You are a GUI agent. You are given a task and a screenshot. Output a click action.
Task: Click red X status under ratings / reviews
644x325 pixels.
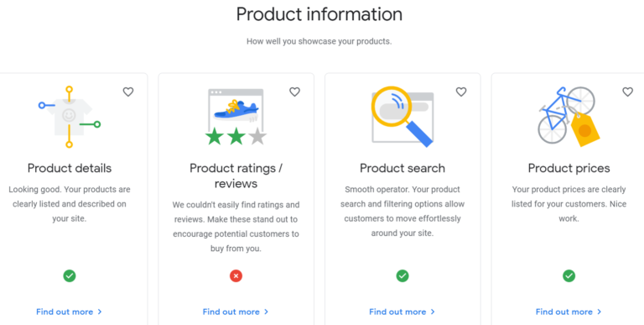click(236, 275)
